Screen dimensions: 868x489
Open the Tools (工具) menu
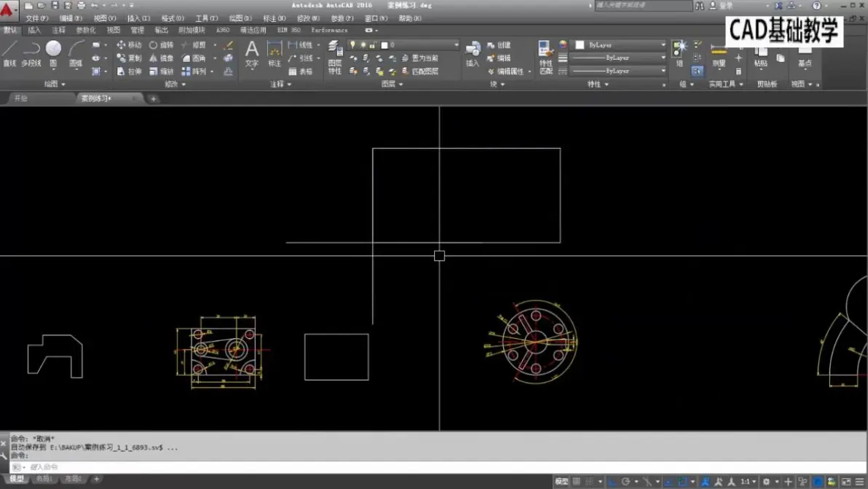[x=206, y=18]
